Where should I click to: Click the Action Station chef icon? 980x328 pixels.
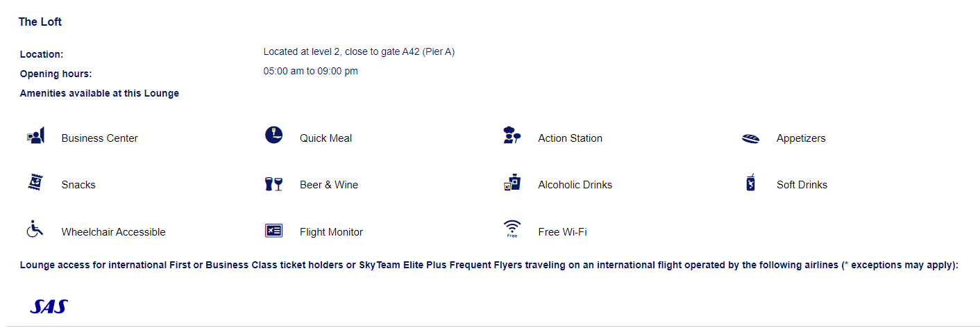pyautogui.click(x=512, y=136)
